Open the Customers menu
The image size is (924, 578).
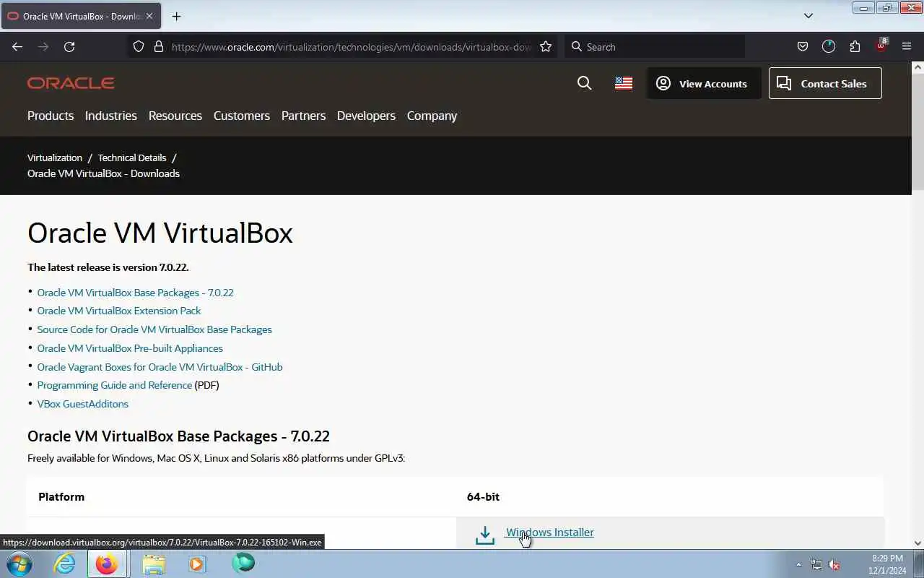tap(242, 116)
